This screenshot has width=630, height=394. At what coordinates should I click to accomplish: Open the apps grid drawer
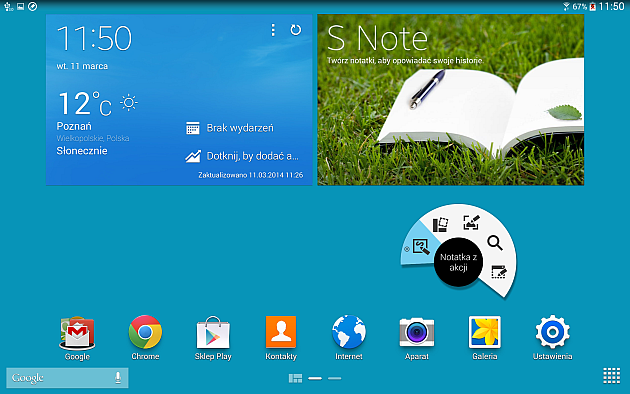(x=612, y=376)
